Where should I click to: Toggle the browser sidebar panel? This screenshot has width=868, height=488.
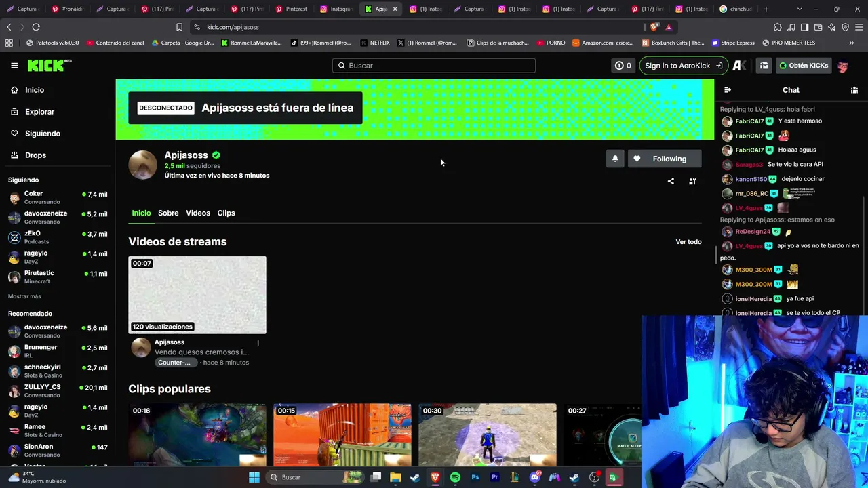pyautogui.click(x=804, y=27)
